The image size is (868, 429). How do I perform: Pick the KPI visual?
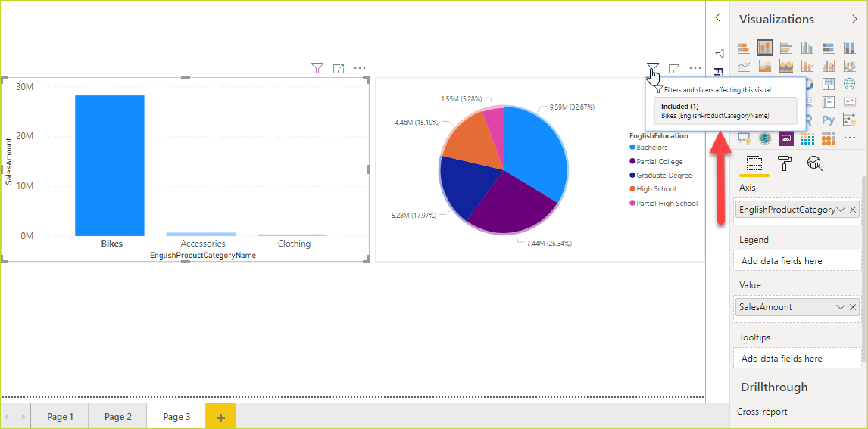pyautogui.click(x=849, y=101)
